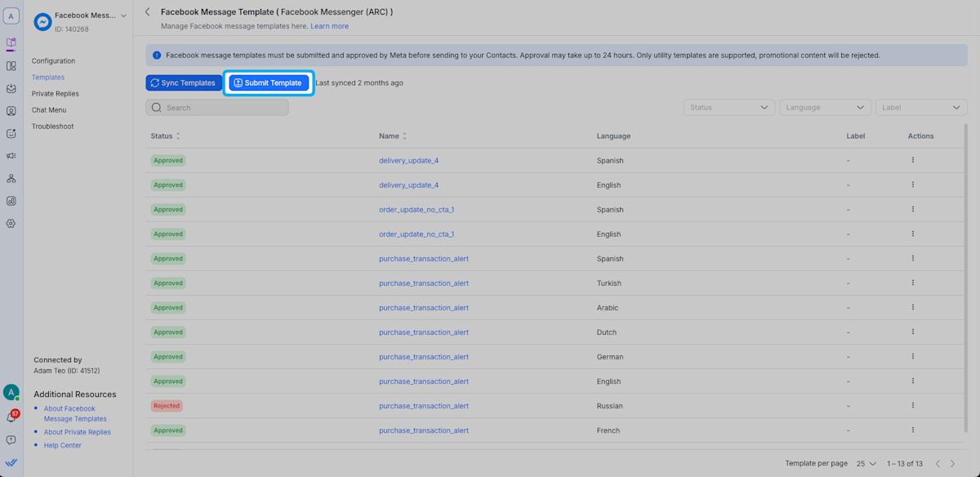Open the contacts icon in the left rail
The image size is (980, 477).
point(11,111)
